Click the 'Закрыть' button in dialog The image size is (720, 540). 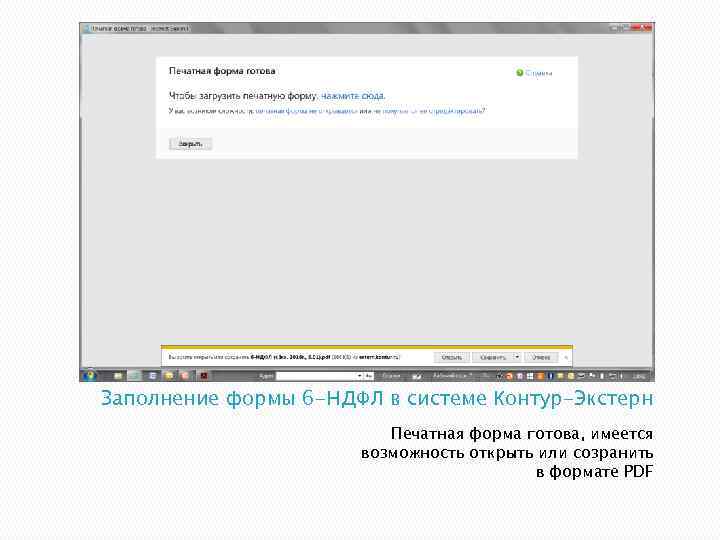(191, 144)
